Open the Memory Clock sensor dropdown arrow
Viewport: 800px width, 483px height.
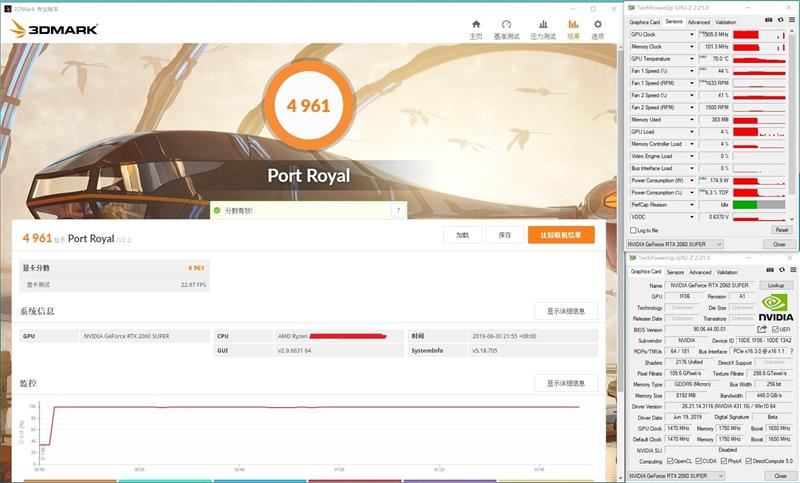point(692,47)
